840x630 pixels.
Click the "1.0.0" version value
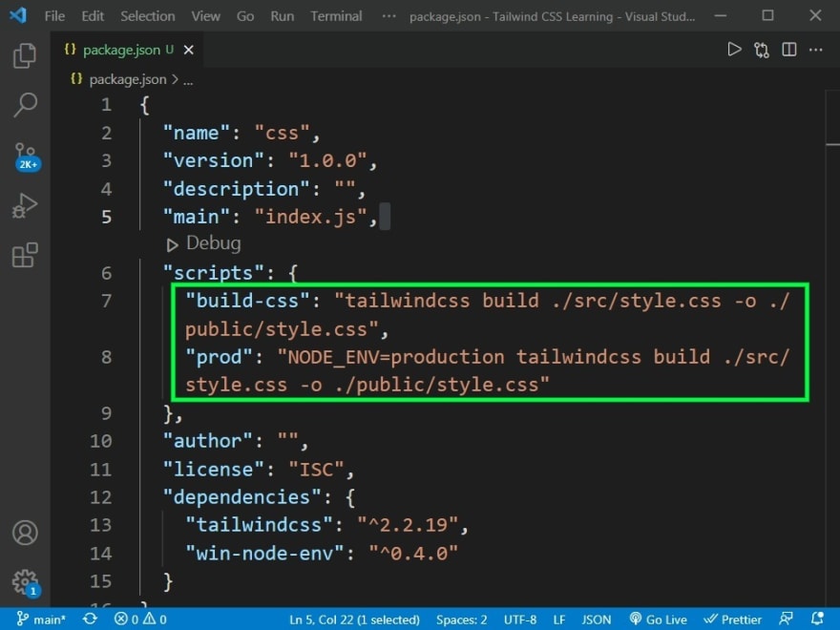point(327,160)
